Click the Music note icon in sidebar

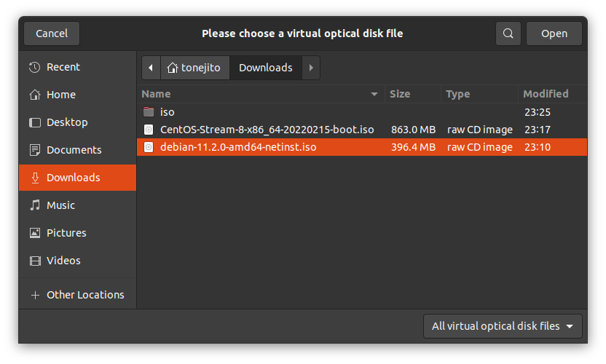pos(34,205)
